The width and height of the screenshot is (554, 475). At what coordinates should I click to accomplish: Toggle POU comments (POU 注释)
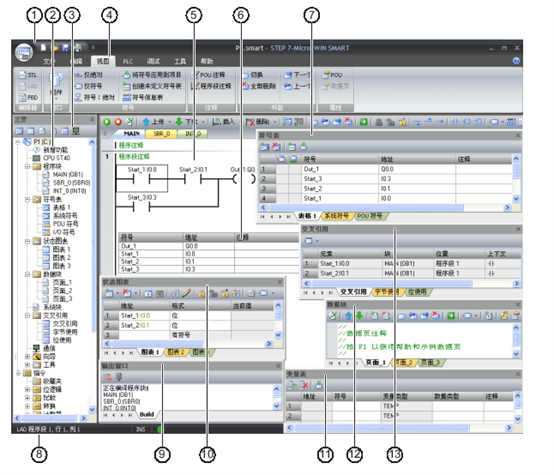[x=208, y=75]
